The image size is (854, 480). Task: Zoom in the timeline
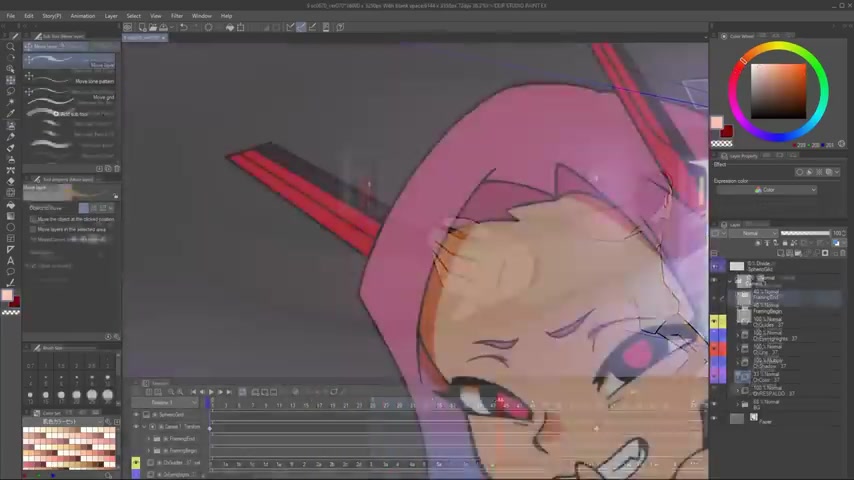coord(180,392)
